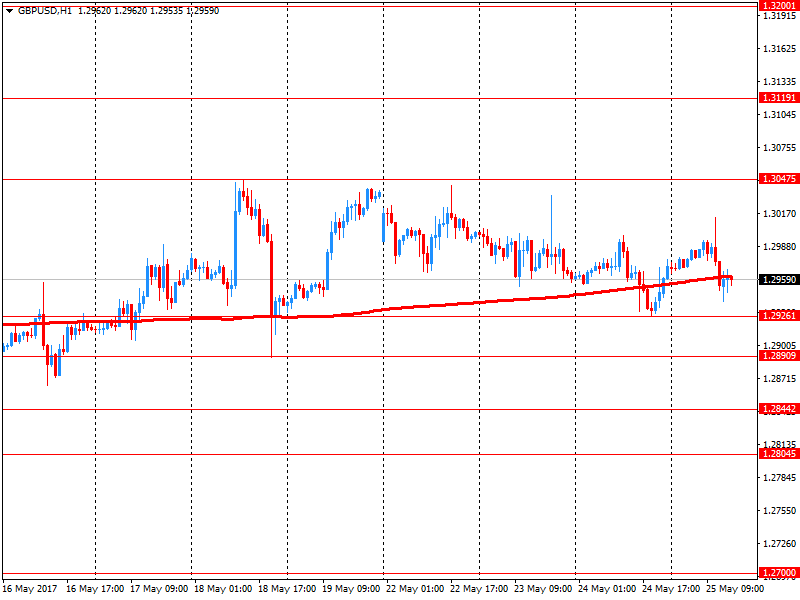Click the 19 May 09:00 time label

(351, 589)
